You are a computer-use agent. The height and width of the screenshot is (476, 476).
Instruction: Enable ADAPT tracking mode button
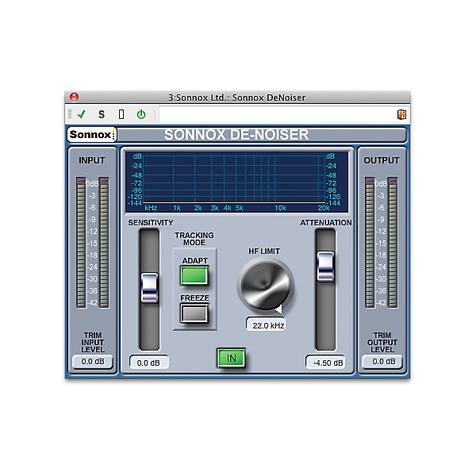coord(194,275)
